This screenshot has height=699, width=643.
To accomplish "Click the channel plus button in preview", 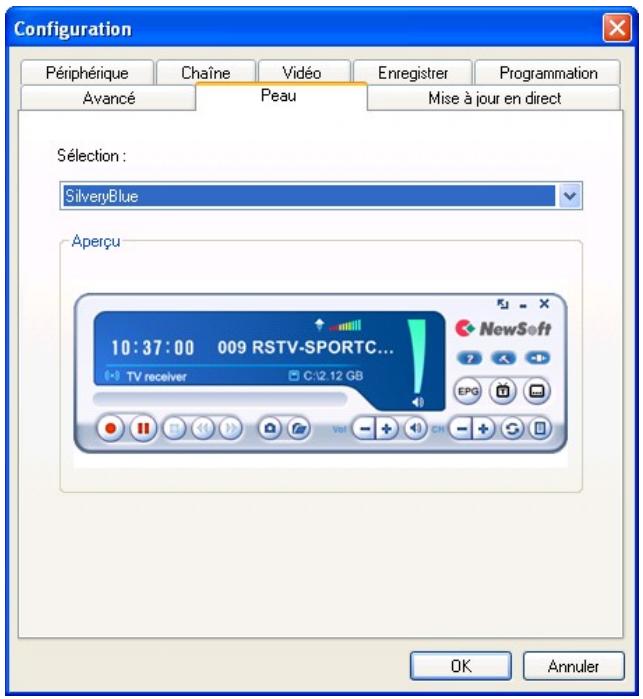I will (x=484, y=429).
